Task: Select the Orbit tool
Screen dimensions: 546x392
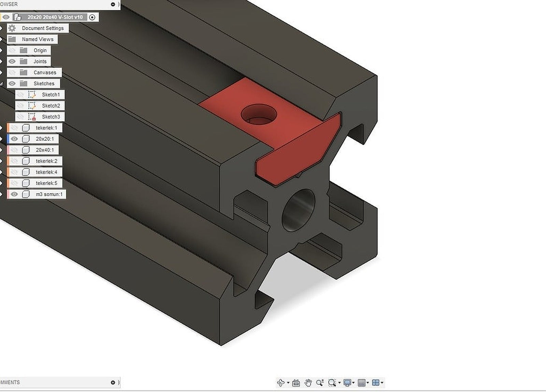Action: pos(281,382)
